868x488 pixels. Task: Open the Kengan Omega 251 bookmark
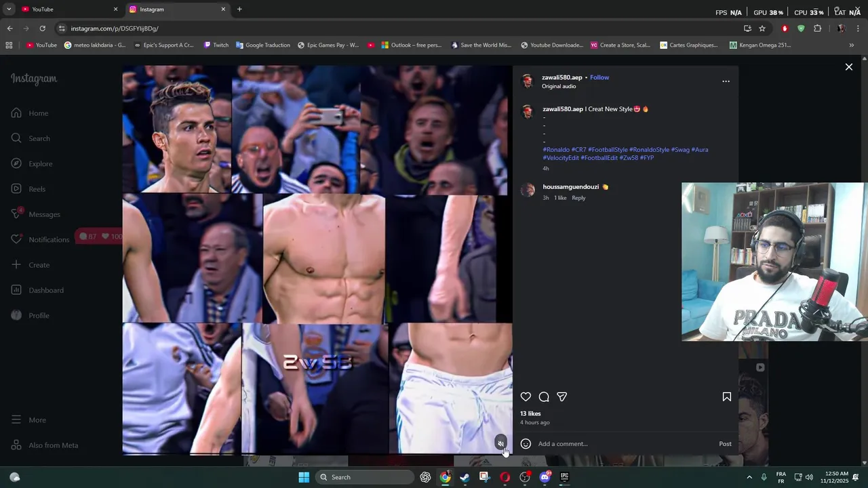[760, 45]
